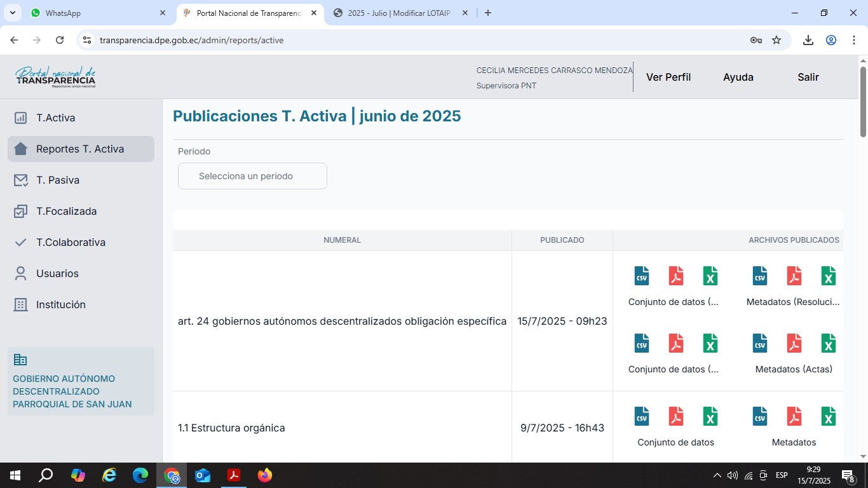Click Salir to log out

pyautogui.click(x=808, y=77)
